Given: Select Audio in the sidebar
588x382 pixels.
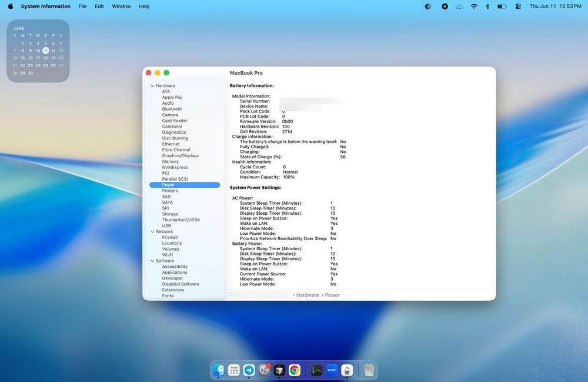Looking at the screenshot, I should tap(168, 103).
